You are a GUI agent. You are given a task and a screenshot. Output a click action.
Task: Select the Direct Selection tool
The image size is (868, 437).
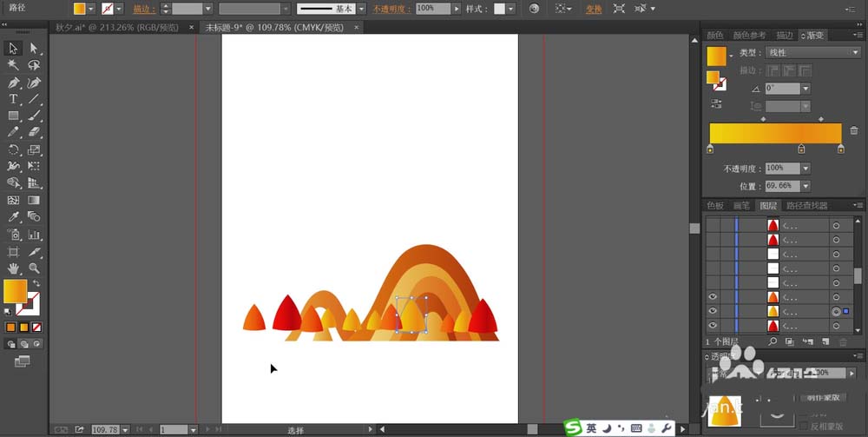click(x=34, y=48)
